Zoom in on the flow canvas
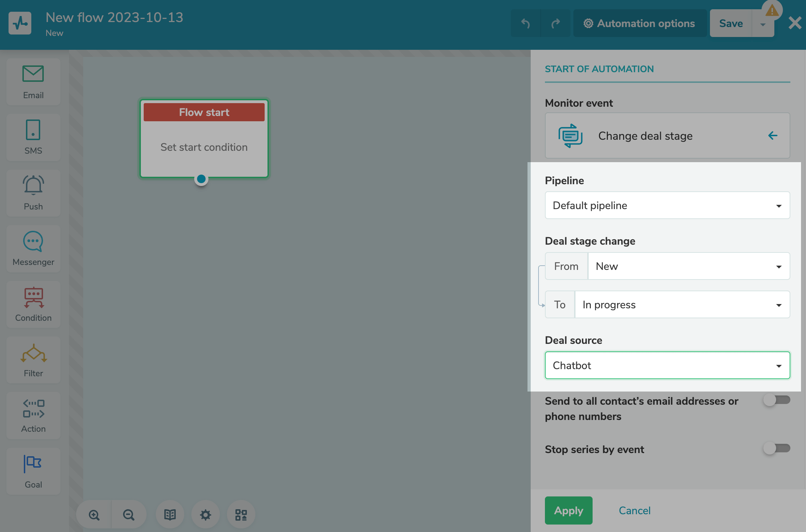This screenshot has width=806, height=532. pyautogui.click(x=94, y=515)
